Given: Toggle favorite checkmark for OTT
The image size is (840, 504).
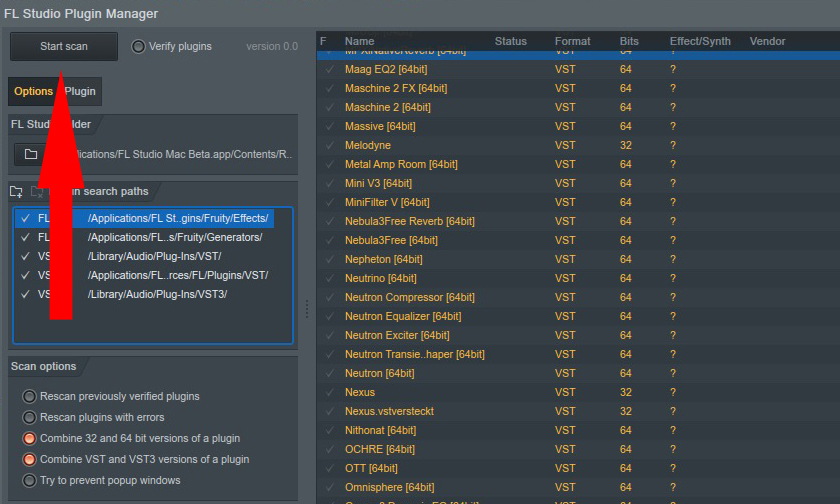Looking at the screenshot, I should pos(330,469).
